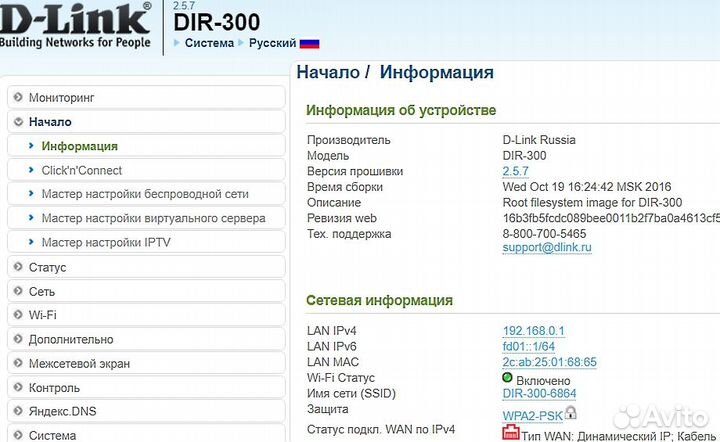
Task: Open the LAN IPv4 192.168.0.1 link
Action: [534, 331]
